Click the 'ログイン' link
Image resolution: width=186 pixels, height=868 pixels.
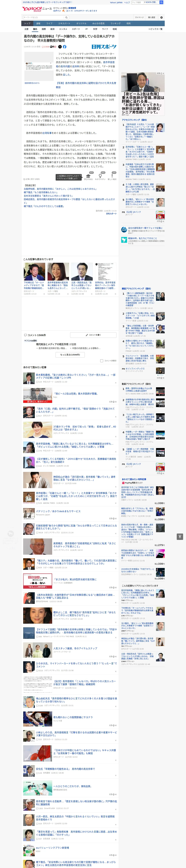57,11
